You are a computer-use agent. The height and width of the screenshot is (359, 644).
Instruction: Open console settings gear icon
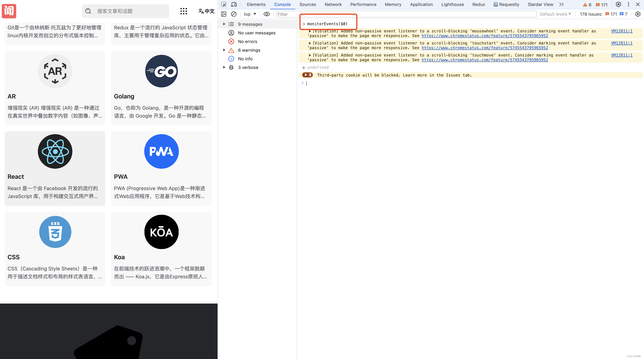(x=638, y=14)
